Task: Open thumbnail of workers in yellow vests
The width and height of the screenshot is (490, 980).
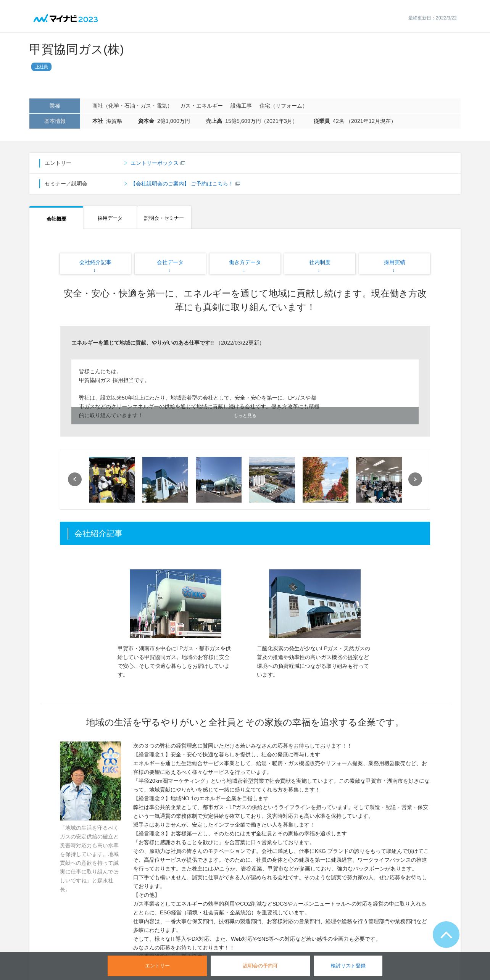Action: coord(112,480)
